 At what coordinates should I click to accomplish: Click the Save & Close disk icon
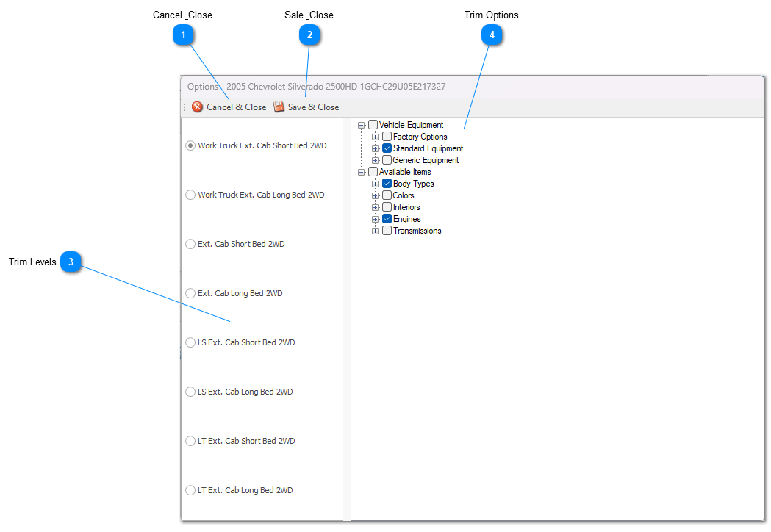(279, 107)
